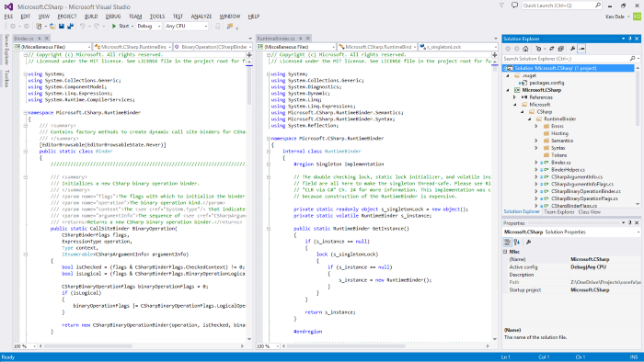Auto-hide Solution Explorer with pin icon
This screenshot has width=644, height=362.
[630, 39]
